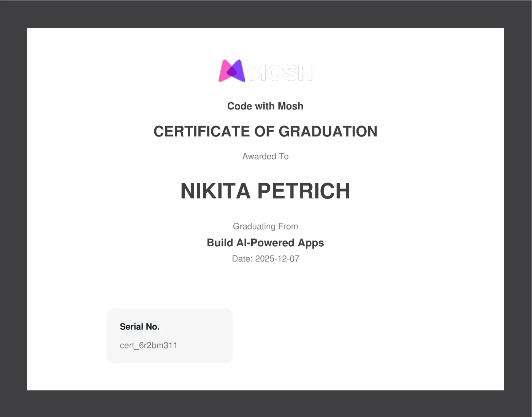Select the "Code with Mosh" text
This screenshot has height=417, width=532.
(x=265, y=106)
